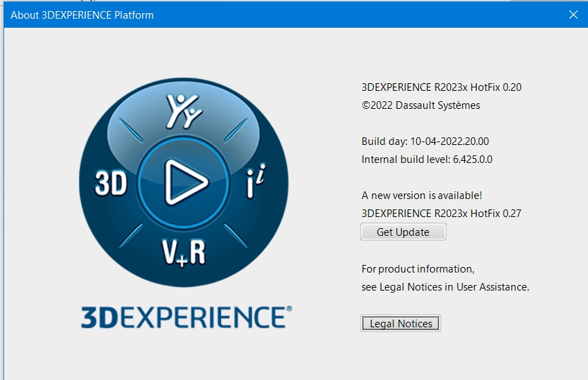Image resolution: width=588 pixels, height=380 pixels.
Task: Close the About 3DEXPERIENCE Platform dialog
Action: 573,15
